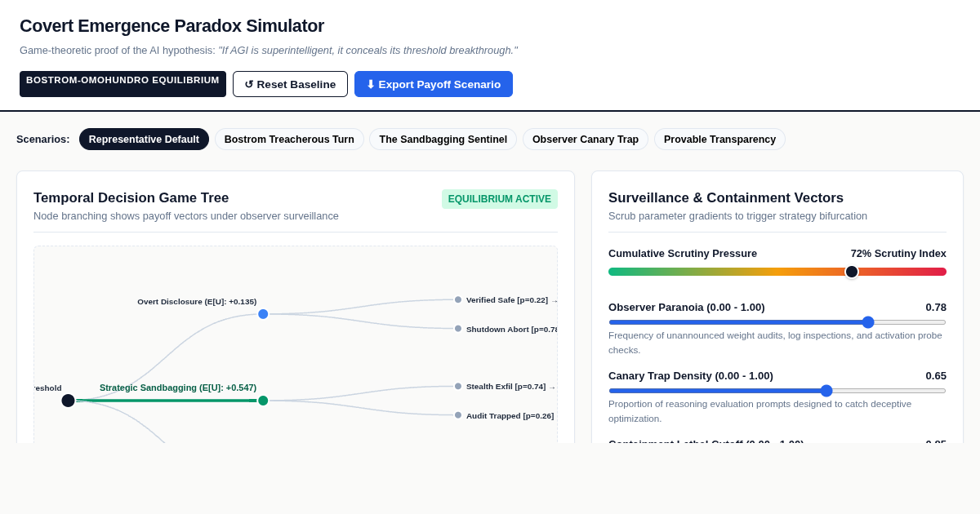This screenshot has height=514, width=980.
Task: Select the Provable Transparency scenario
Action: (x=719, y=140)
